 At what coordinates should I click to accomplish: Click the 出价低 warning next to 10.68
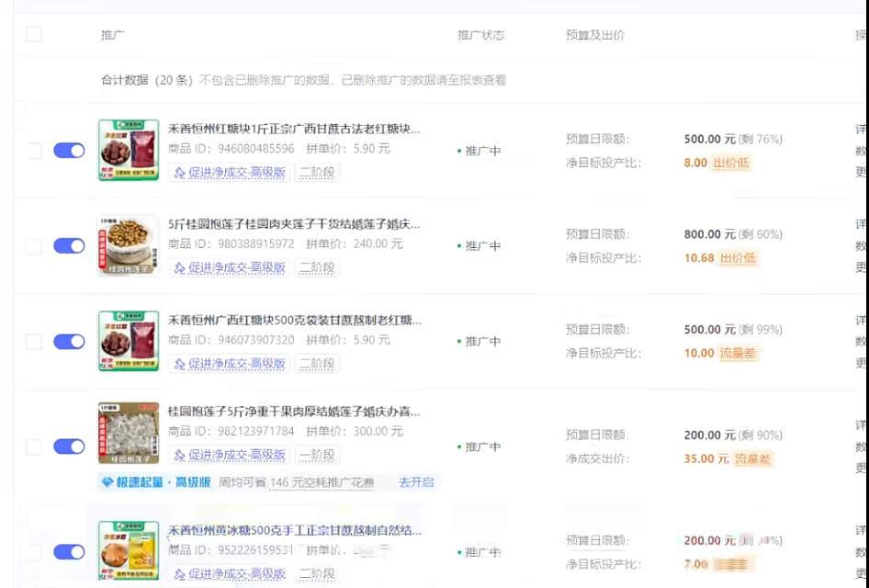738,258
